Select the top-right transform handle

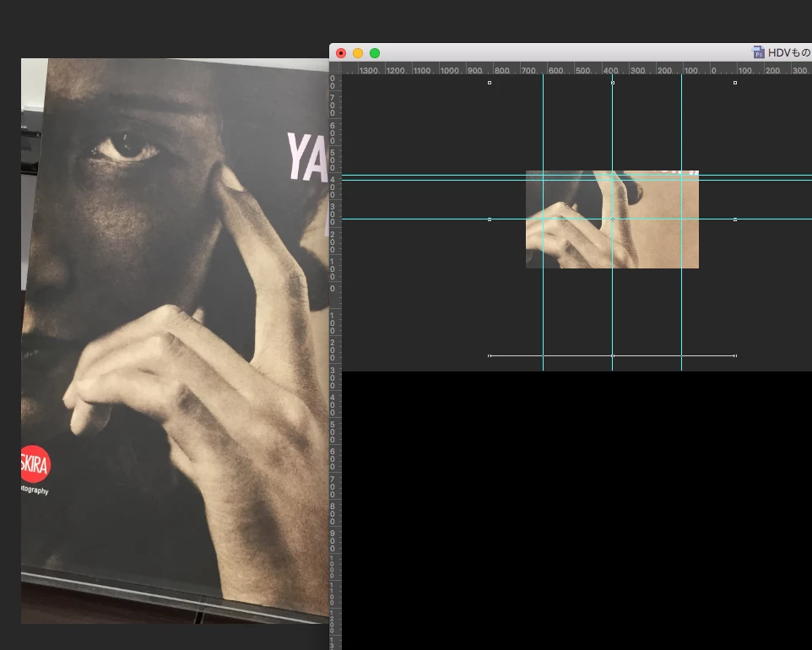click(x=735, y=83)
